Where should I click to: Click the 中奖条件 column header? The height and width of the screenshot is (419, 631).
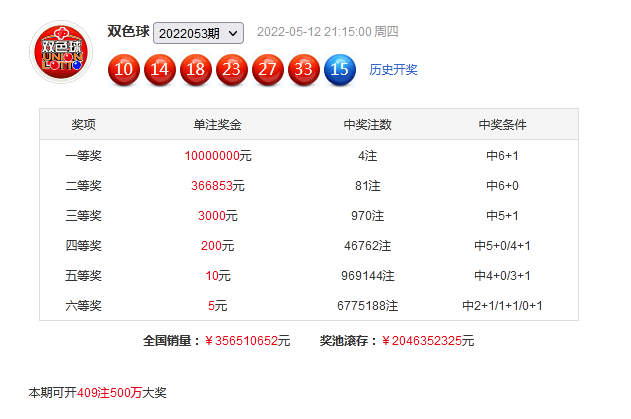coord(502,124)
